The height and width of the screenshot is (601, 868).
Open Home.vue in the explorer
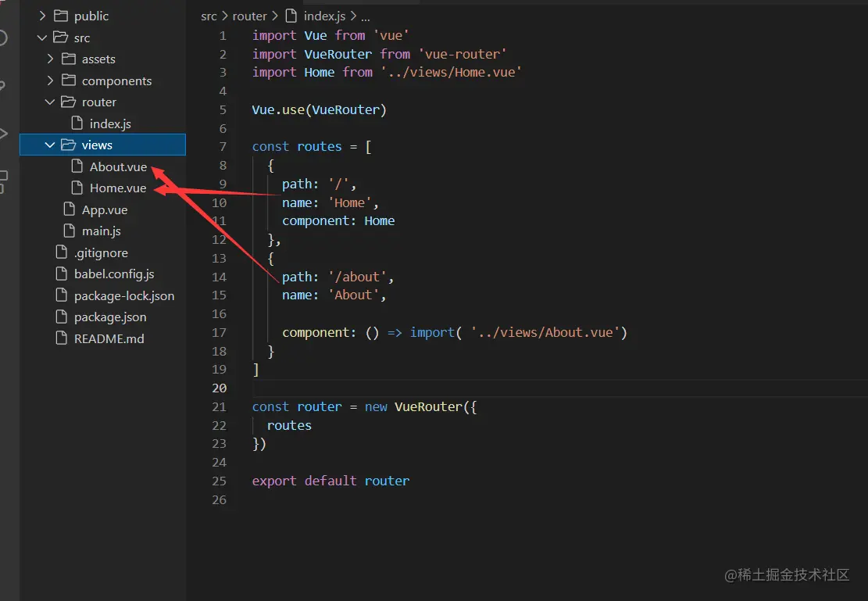point(118,188)
